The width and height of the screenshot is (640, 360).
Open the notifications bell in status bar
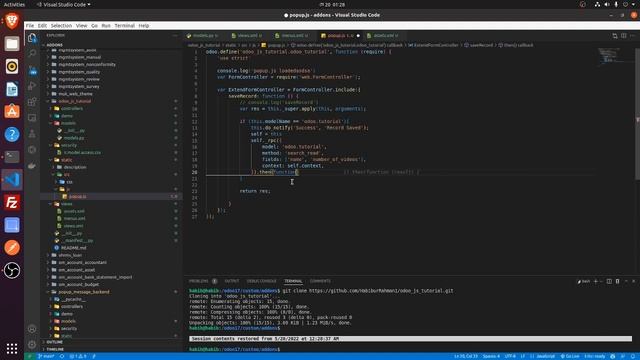[x=633, y=356]
